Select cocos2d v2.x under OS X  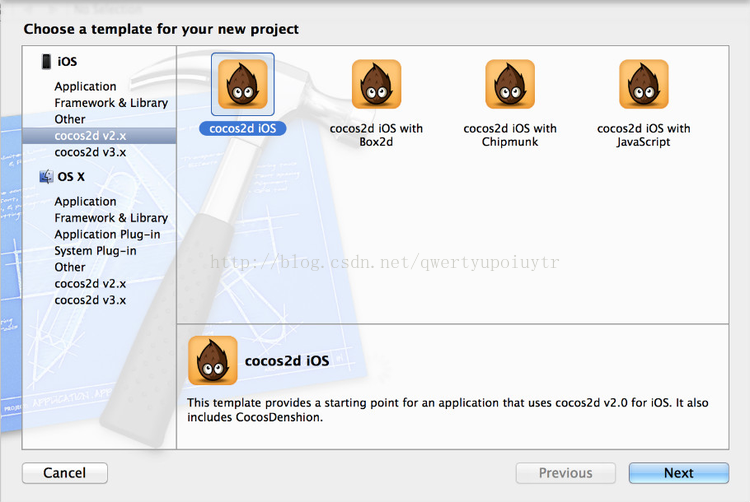coord(90,284)
